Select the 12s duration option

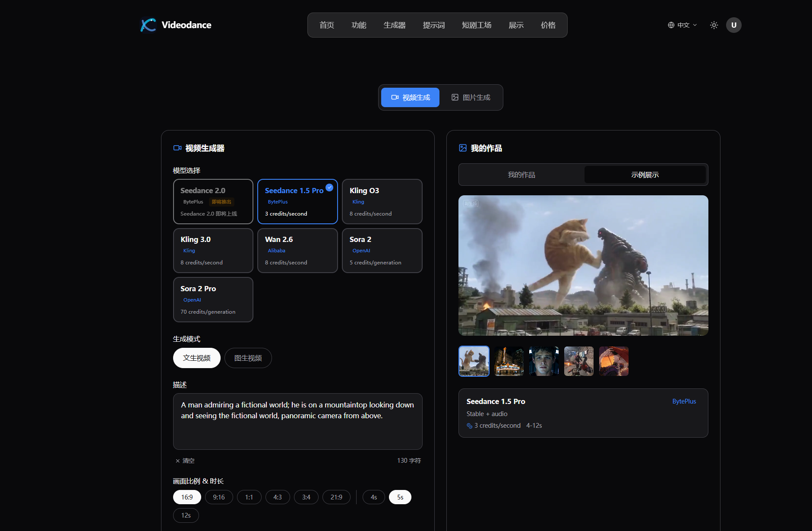pos(186,515)
